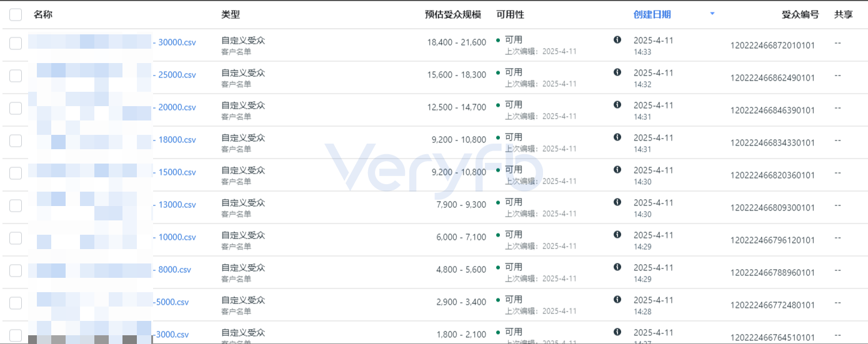Screen dimensions: 868x344
Task: Toggle the select-all checkbox in the header
Action: [16, 15]
